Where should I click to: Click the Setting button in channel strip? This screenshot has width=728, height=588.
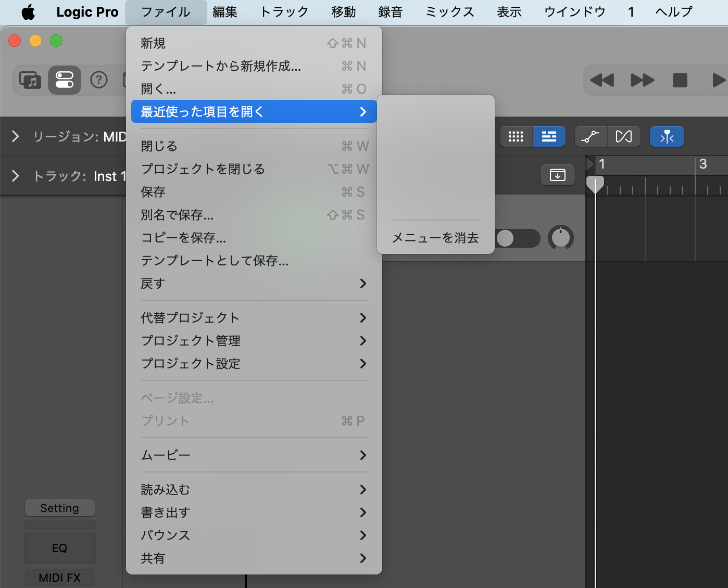pos(60,508)
